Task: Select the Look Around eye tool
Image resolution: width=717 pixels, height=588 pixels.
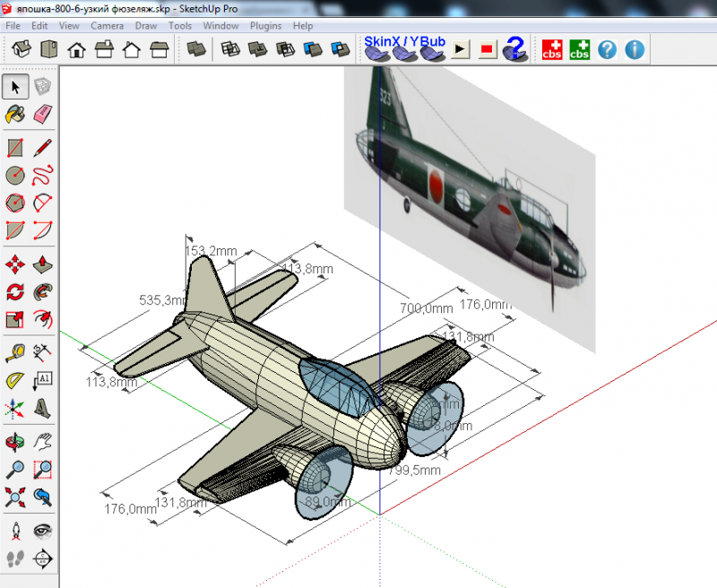Action: (x=42, y=532)
